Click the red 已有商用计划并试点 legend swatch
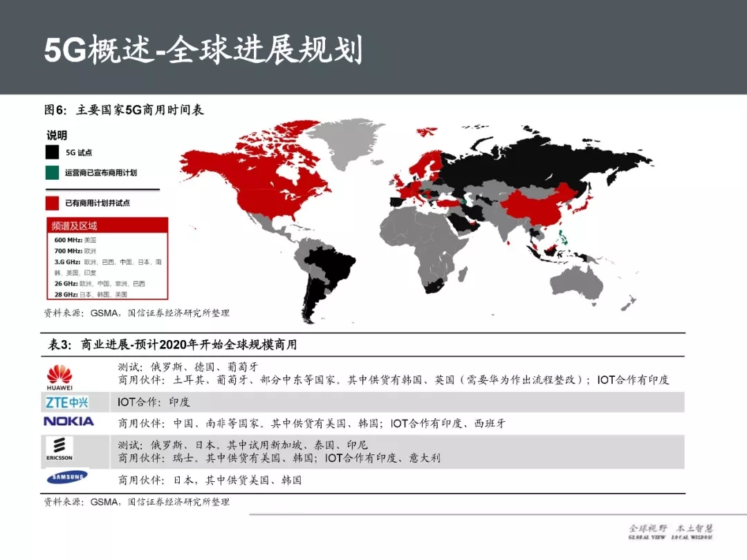This screenshot has height=560, width=747. [x=52, y=203]
